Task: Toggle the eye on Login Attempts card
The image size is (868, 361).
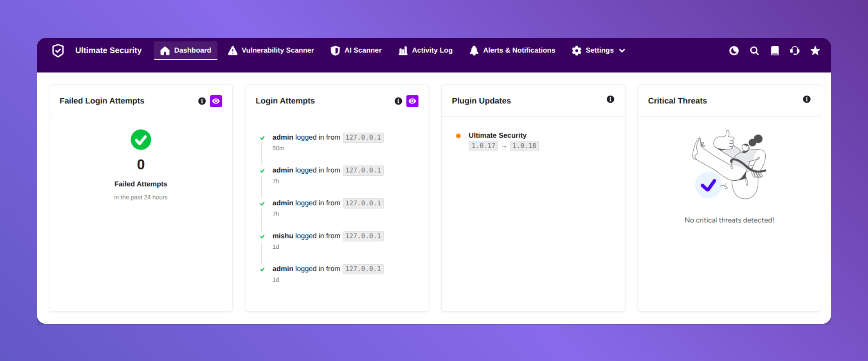Action: click(x=412, y=101)
